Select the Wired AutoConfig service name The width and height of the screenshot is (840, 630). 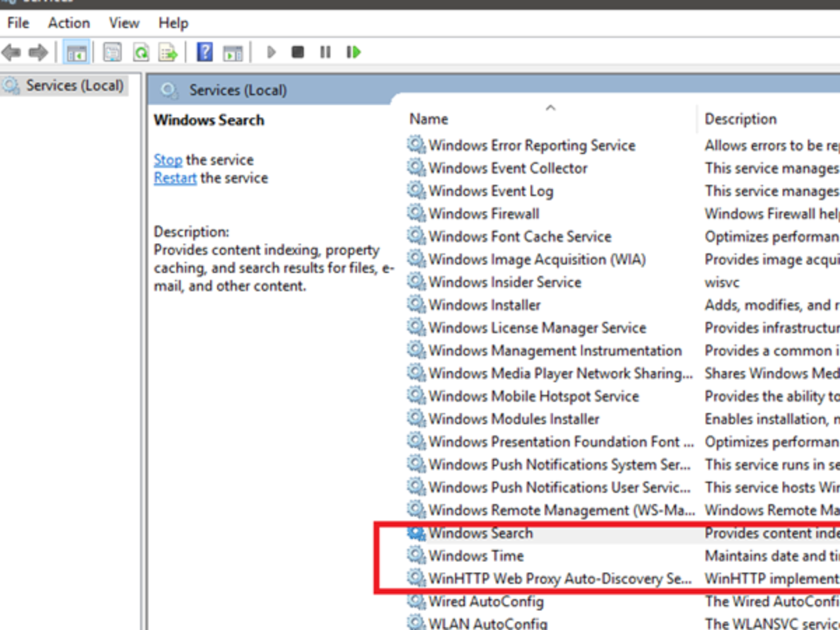pos(486,601)
